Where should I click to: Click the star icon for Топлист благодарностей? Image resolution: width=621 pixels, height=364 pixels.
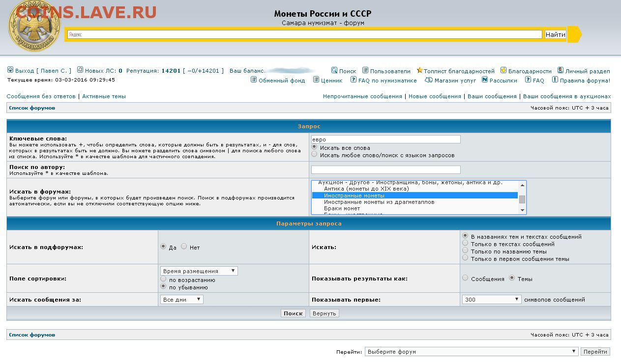419,71
